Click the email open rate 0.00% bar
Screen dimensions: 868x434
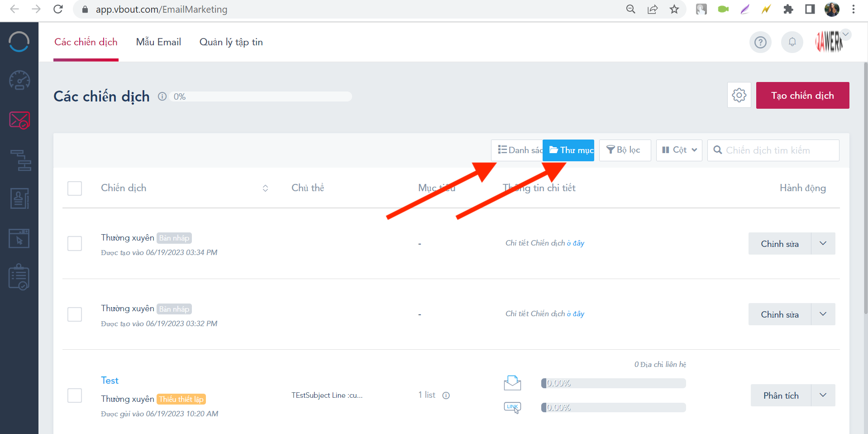tap(614, 383)
